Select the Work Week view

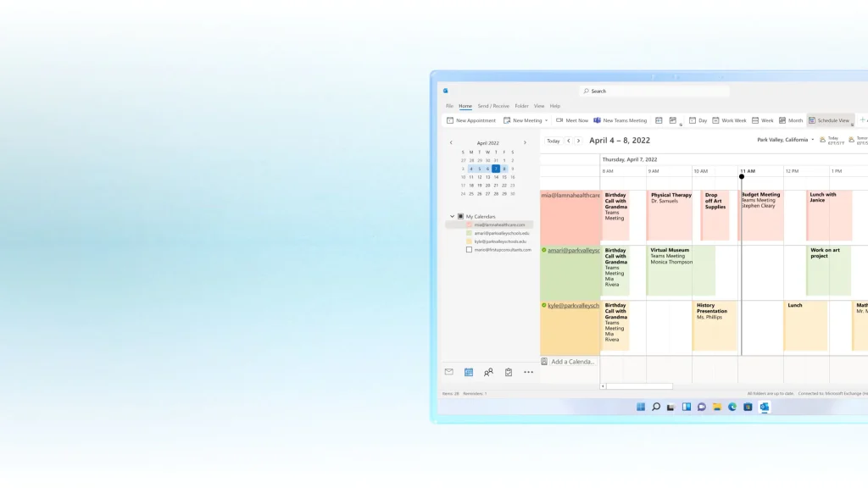click(729, 120)
